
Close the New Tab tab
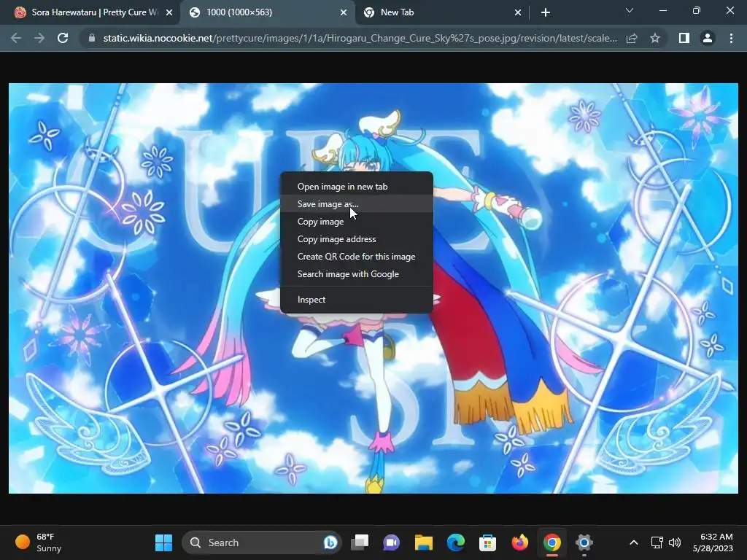[x=518, y=13]
